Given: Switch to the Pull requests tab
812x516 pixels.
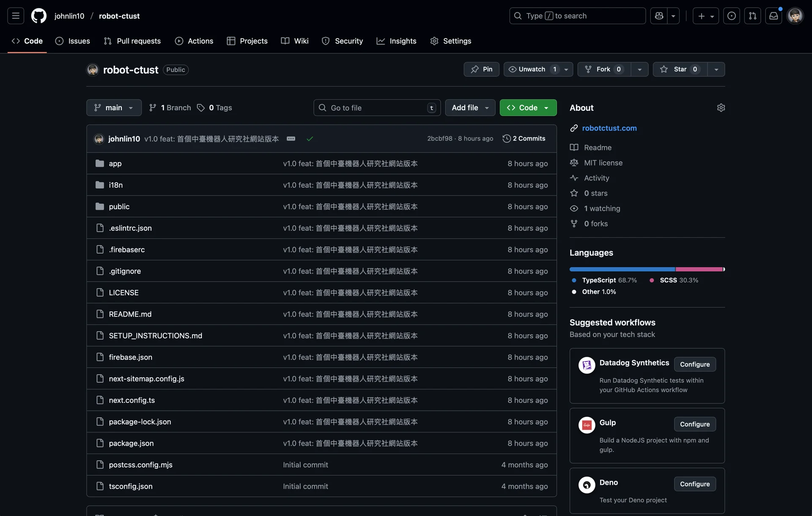Looking at the screenshot, I should (132, 41).
